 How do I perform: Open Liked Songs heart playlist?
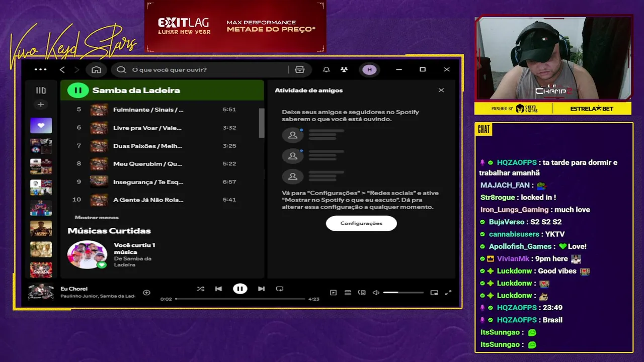click(x=41, y=125)
